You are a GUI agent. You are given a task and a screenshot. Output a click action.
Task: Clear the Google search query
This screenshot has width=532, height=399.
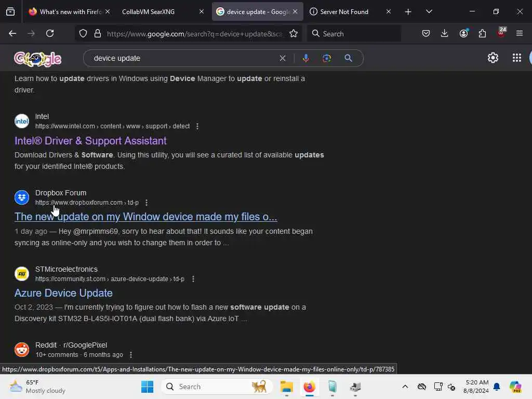282,58
